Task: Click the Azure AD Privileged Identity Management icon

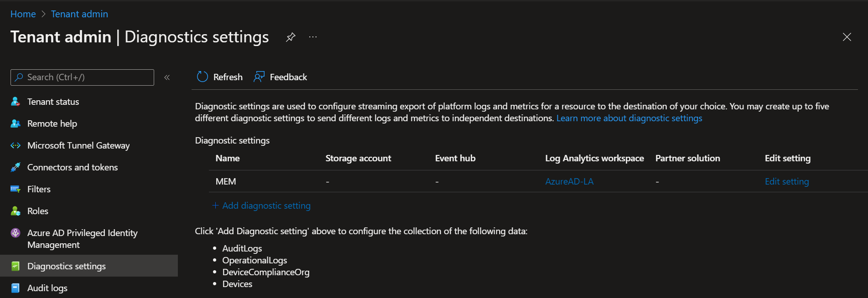Action: 16,233
